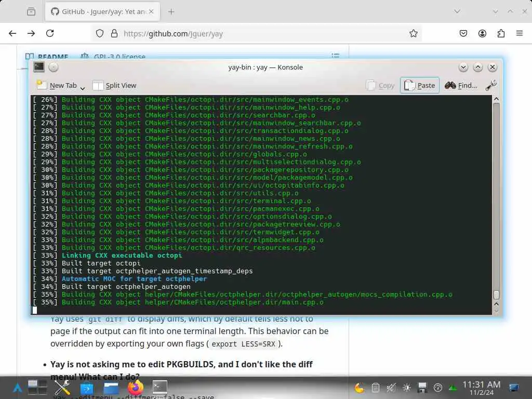
Task: Open the application launcher on the taskbar
Action: coord(17,388)
